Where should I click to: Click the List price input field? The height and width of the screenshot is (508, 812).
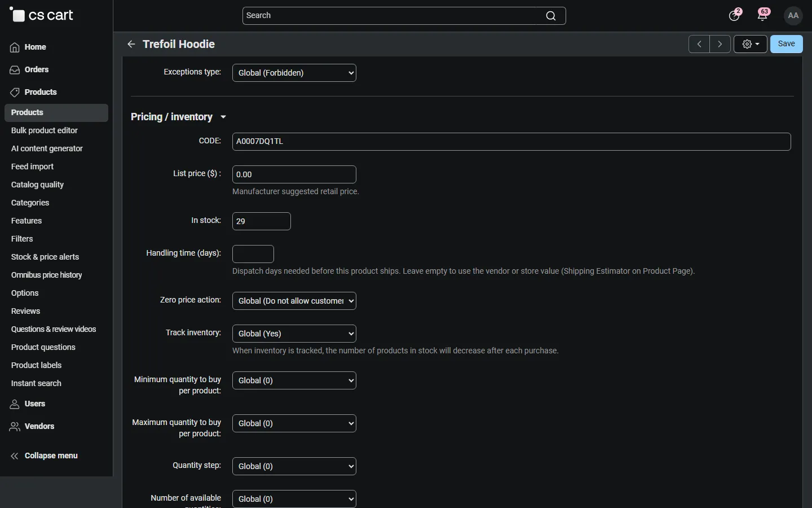(294, 174)
